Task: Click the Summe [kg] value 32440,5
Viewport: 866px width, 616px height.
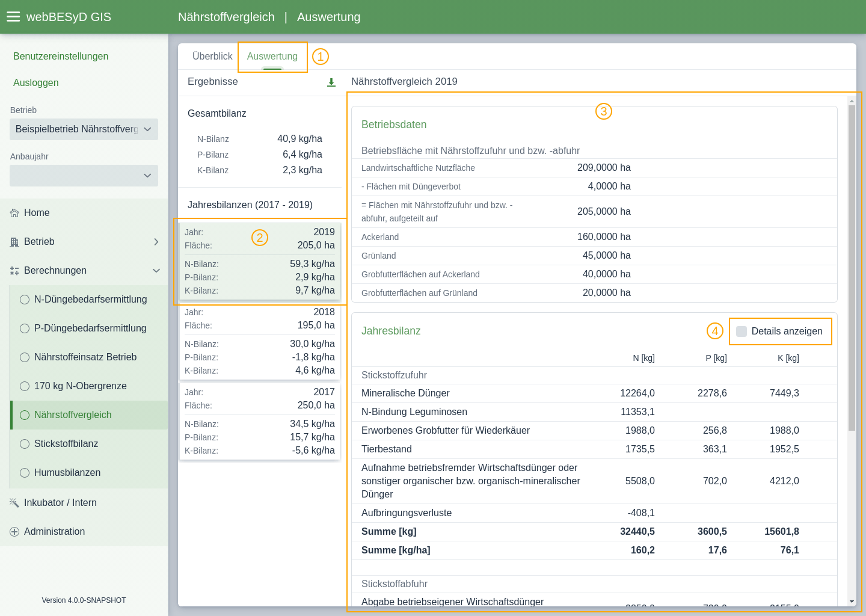Action: (x=637, y=532)
